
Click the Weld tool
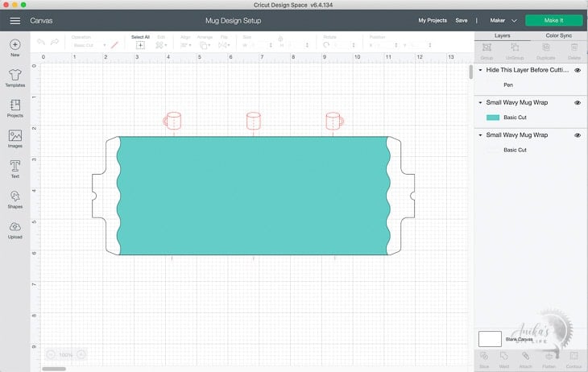(x=504, y=356)
